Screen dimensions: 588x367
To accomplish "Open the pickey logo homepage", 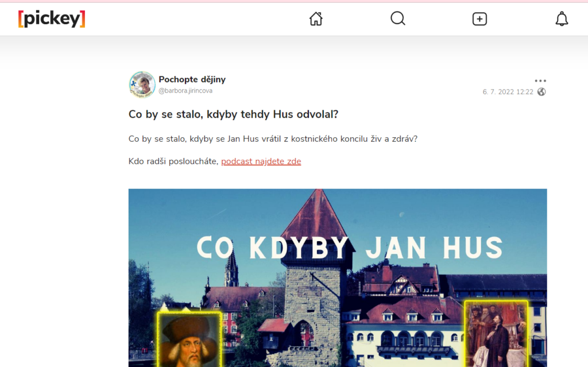I will coord(52,19).
